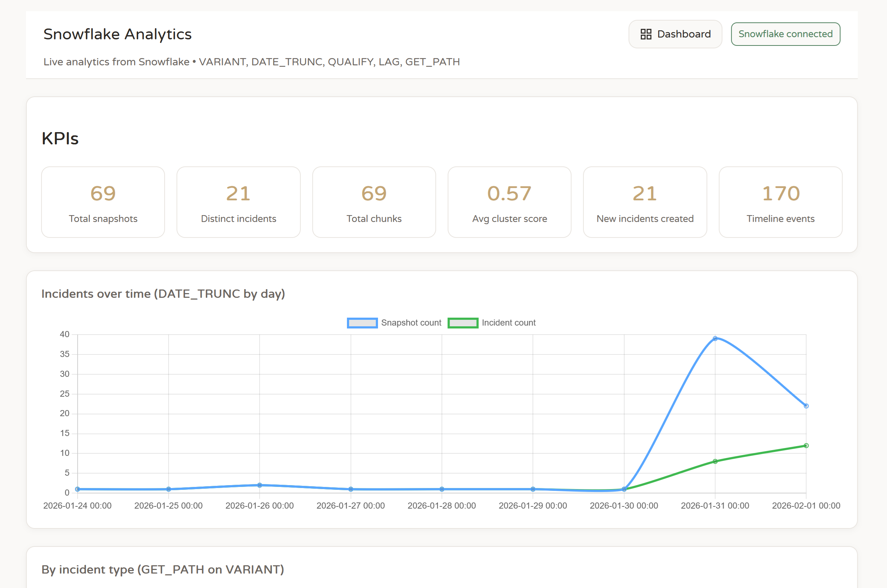Open the Timeline events KPI card

click(x=780, y=202)
